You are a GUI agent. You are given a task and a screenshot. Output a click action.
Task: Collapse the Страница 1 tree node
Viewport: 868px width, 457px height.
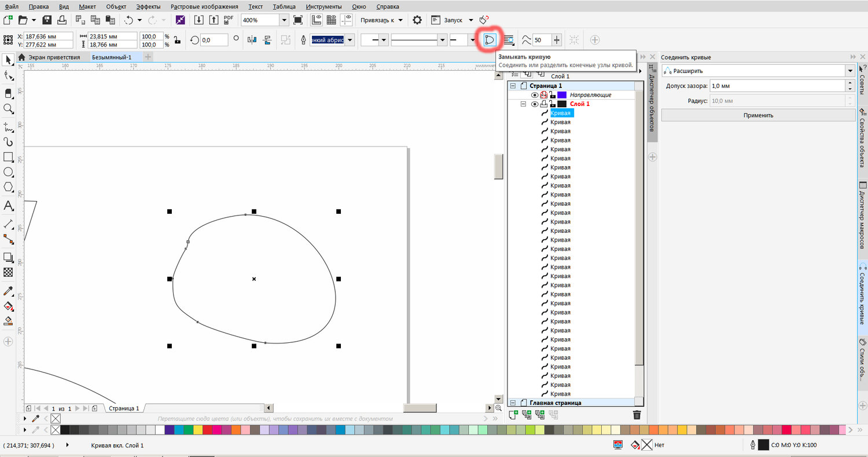coord(513,86)
